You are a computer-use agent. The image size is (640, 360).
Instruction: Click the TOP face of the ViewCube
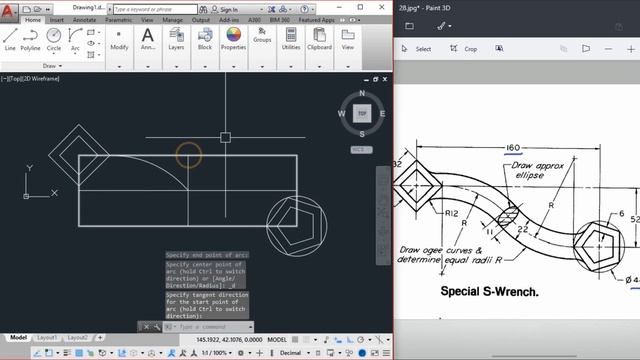click(362, 113)
